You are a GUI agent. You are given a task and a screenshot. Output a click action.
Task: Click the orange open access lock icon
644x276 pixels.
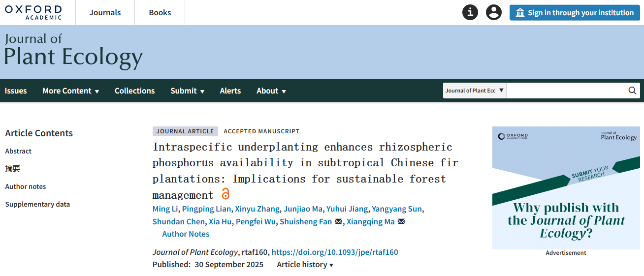point(225,194)
